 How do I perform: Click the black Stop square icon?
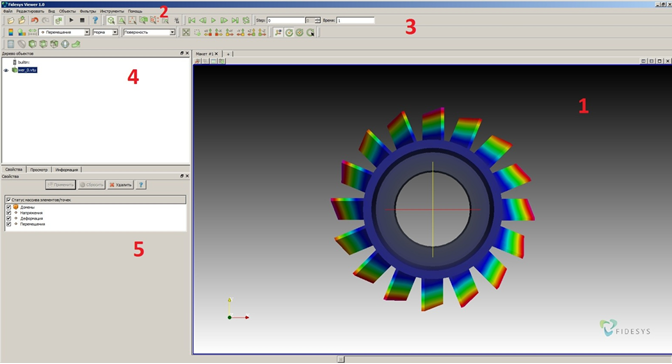[82, 20]
